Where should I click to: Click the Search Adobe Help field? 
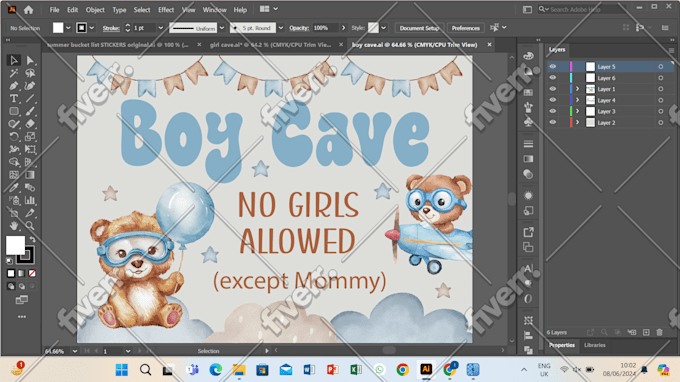[581, 9]
